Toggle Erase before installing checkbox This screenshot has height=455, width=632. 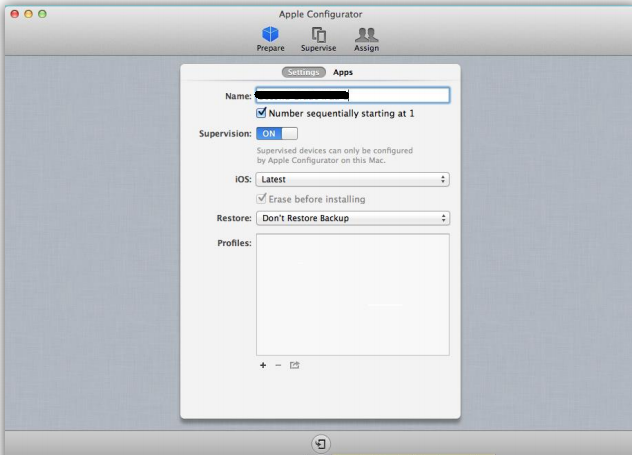coord(261,198)
